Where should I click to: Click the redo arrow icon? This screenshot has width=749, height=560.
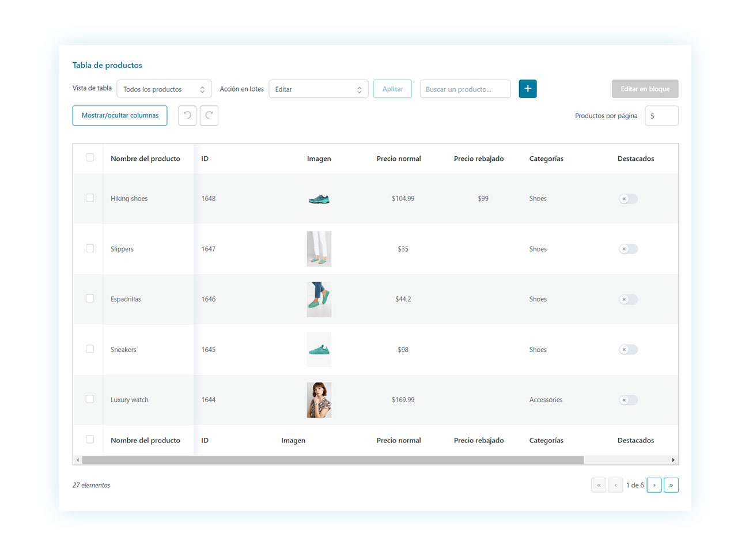209,116
